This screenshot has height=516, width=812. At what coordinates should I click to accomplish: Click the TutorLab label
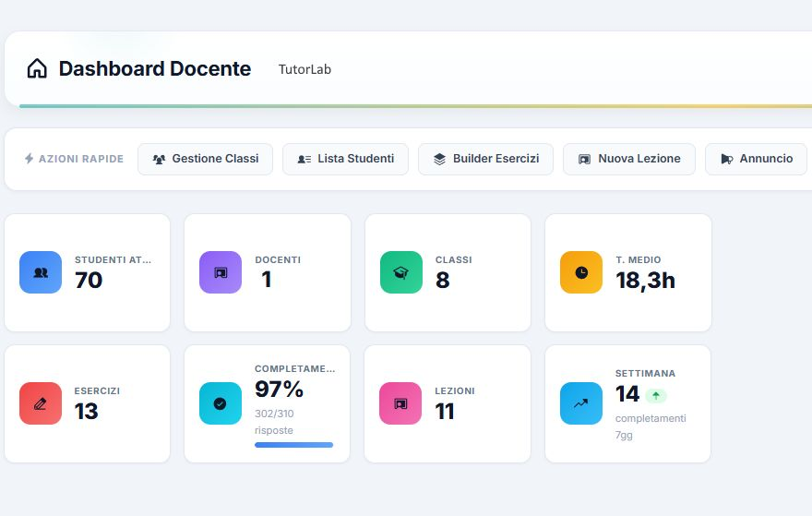pyautogui.click(x=304, y=69)
